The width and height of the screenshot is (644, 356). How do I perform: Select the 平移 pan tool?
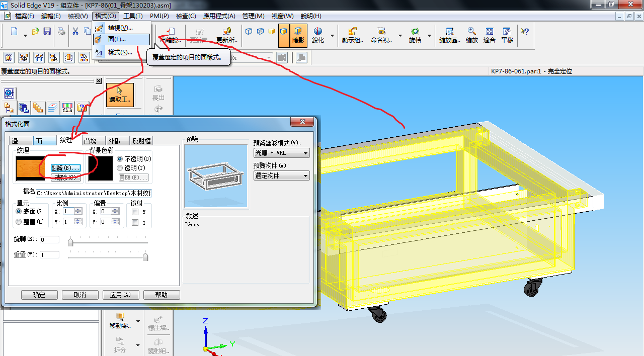(507, 35)
